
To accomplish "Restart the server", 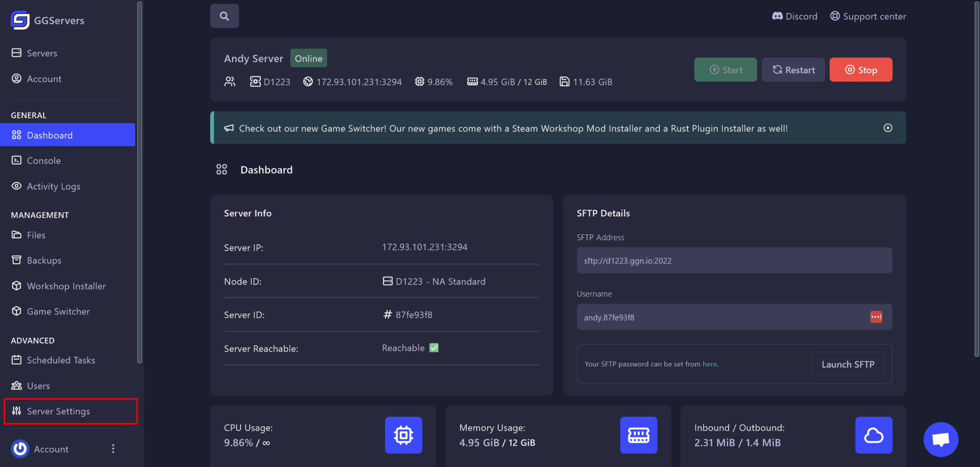I will coord(793,70).
